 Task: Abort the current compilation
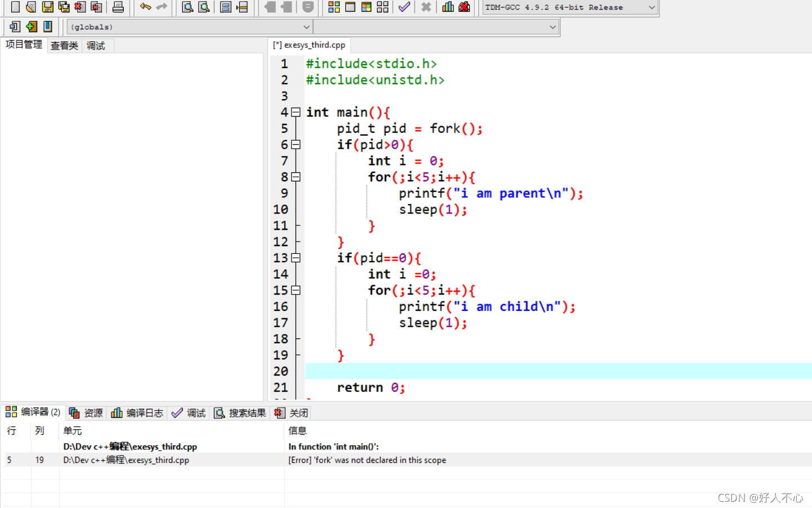pos(425,7)
